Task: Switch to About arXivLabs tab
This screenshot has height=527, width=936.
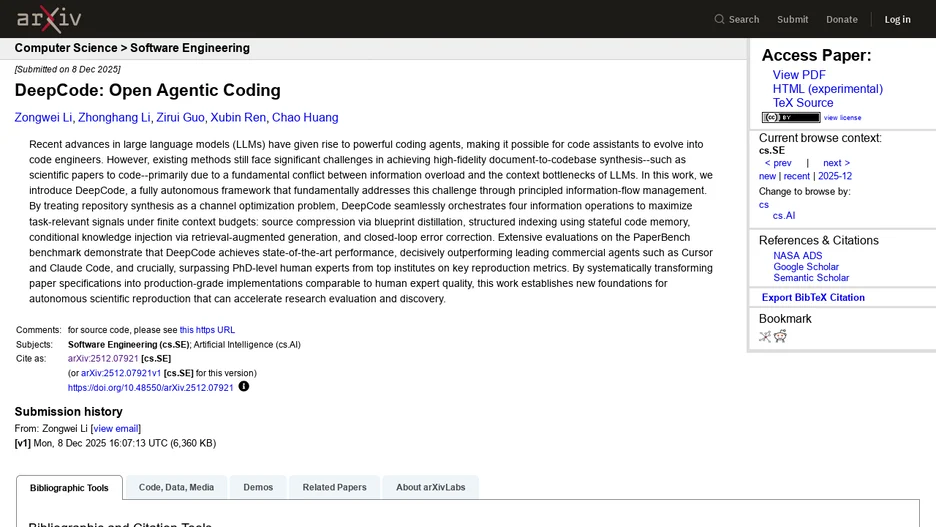Action: pos(430,487)
